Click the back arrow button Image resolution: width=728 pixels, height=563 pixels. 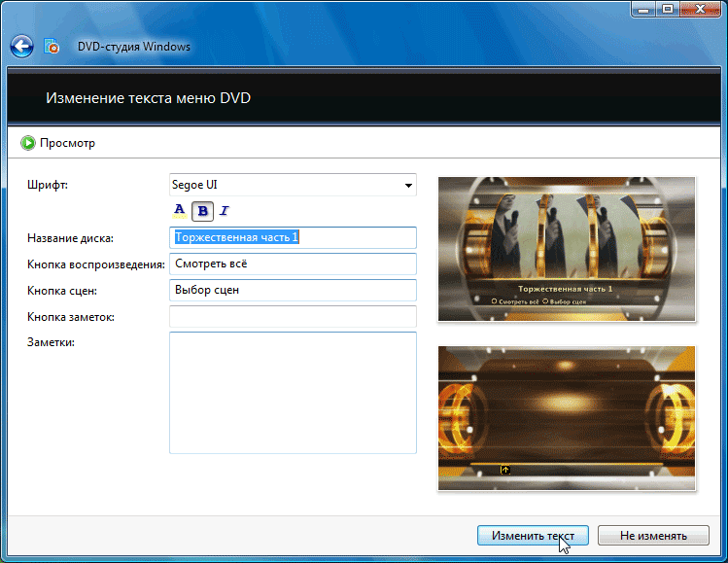tap(21, 47)
